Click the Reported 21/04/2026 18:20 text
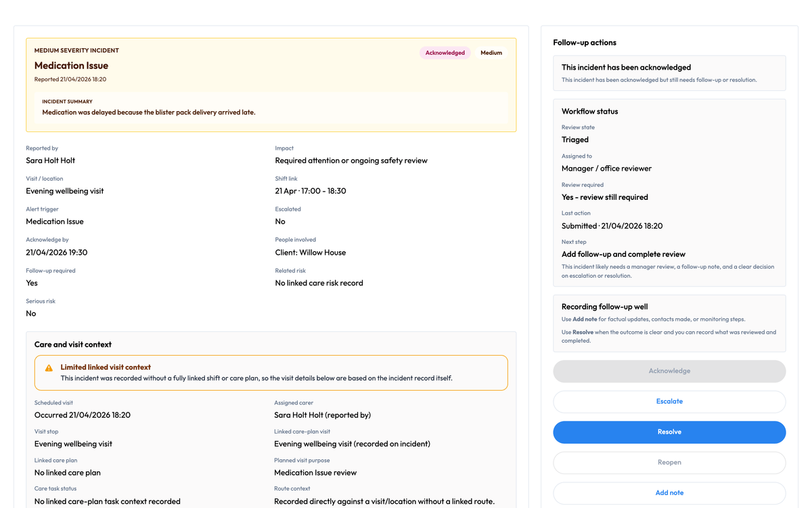This screenshot has width=812, height=508. [70, 79]
